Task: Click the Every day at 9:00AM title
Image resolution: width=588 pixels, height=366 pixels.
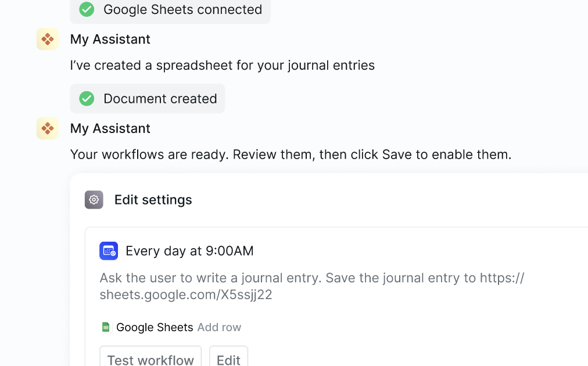Action: [x=189, y=250]
